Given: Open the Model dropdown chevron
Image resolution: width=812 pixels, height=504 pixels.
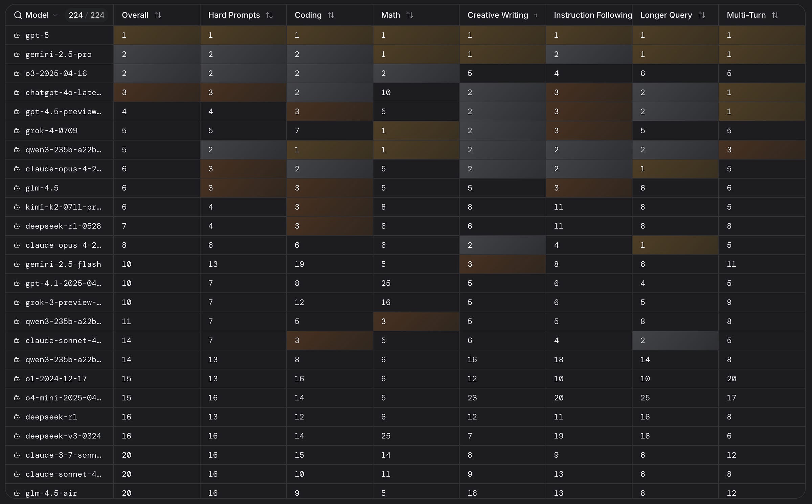Looking at the screenshot, I should [55, 15].
